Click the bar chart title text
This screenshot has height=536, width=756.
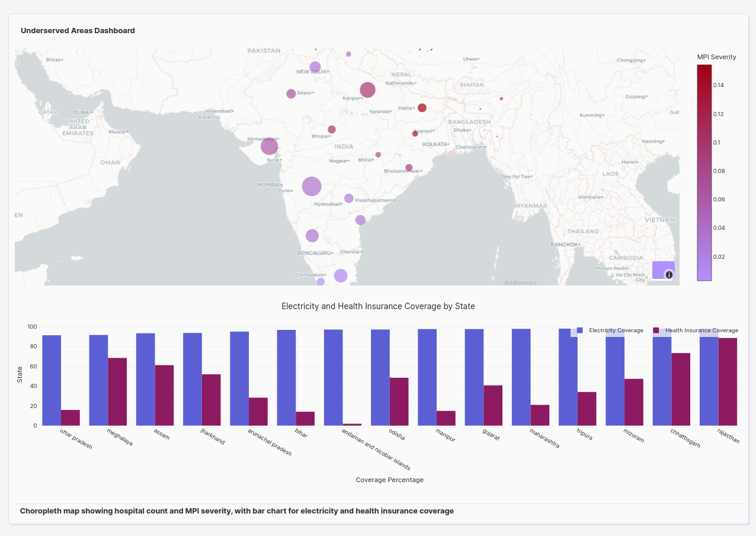tap(378, 306)
